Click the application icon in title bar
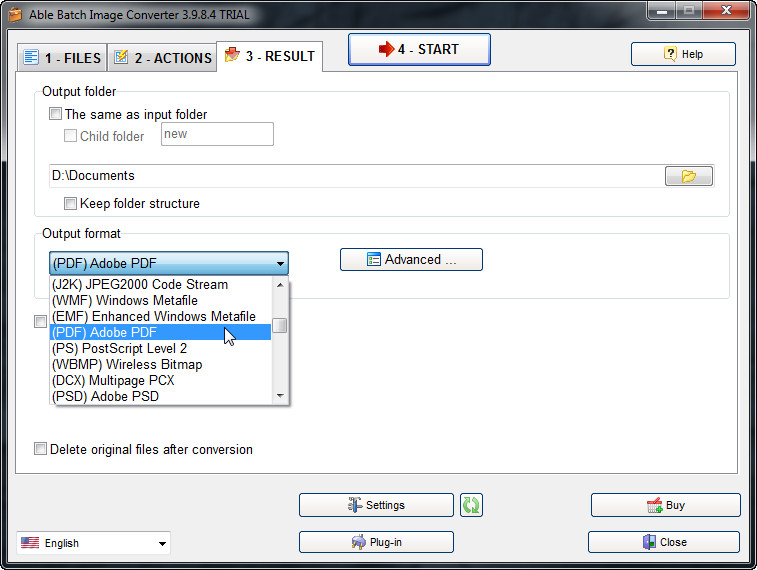 click(x=15, y=14)
